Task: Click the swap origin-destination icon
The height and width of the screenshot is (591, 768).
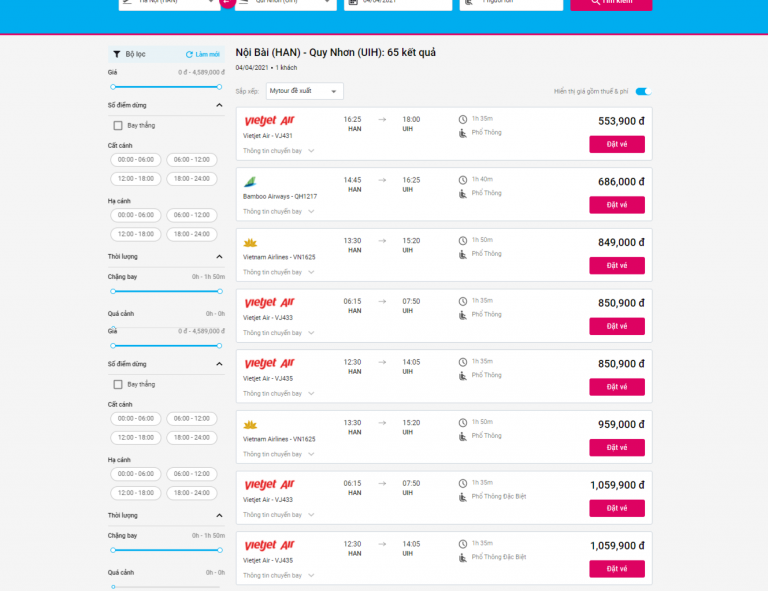Action: [227, 2]
